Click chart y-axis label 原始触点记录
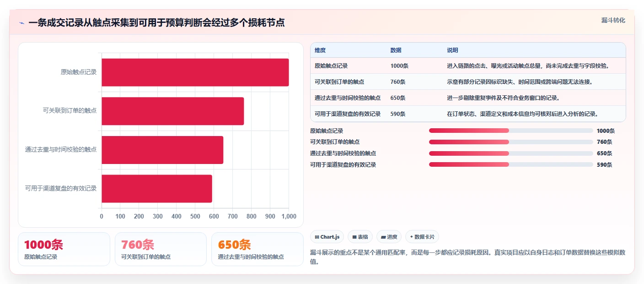Screen dimensions: 644x284 coord(79,72)
